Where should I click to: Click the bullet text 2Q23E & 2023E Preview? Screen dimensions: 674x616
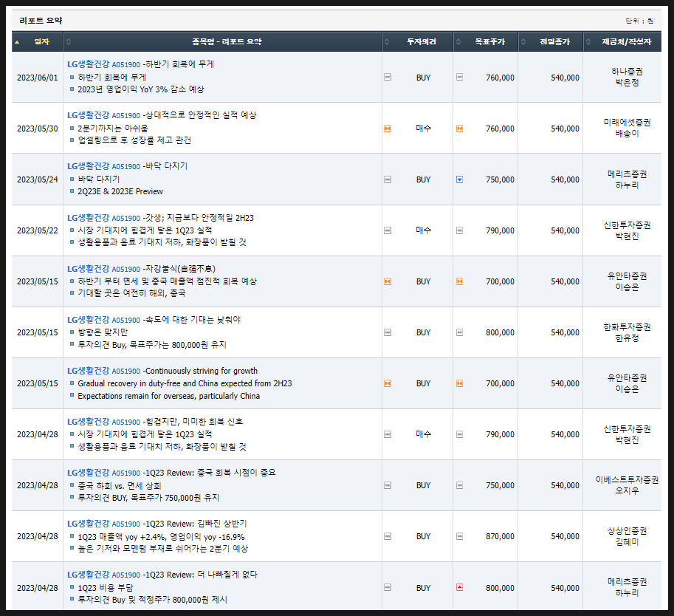[x=120, y=191]
